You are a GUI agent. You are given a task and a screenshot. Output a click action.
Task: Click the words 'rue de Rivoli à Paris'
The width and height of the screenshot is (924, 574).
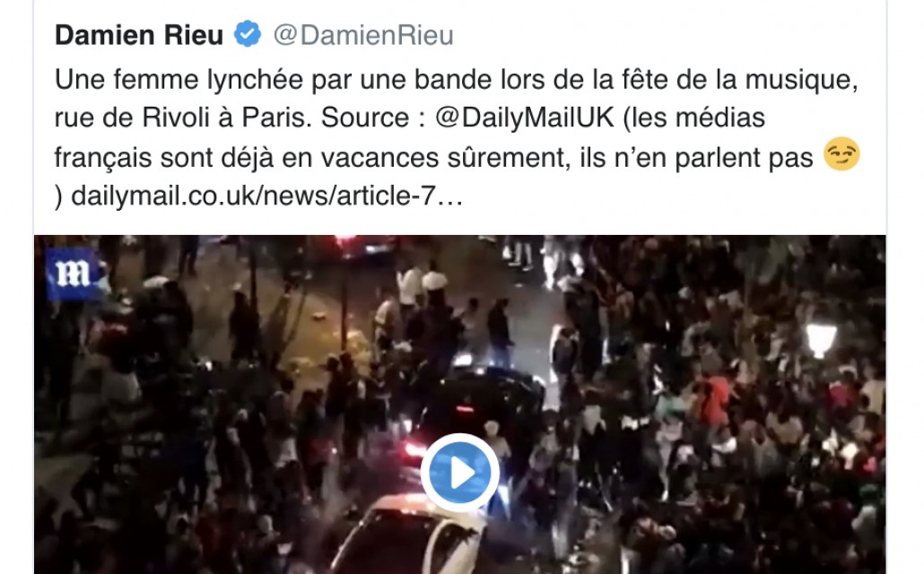183,117
